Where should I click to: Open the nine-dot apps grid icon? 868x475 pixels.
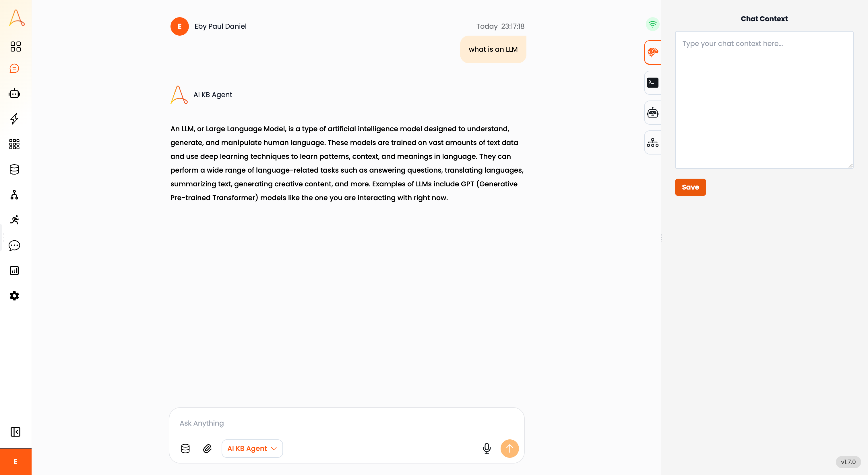coord(14,144)
